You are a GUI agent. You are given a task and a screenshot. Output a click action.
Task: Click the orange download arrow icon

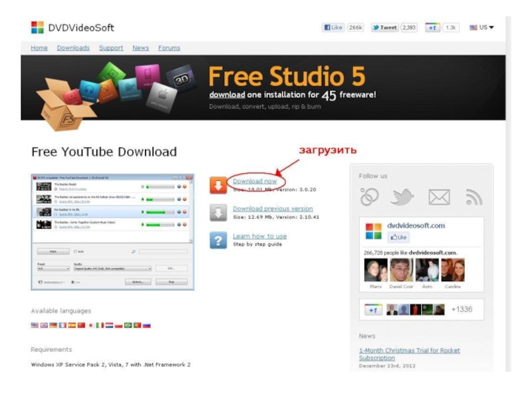[218, 186]
